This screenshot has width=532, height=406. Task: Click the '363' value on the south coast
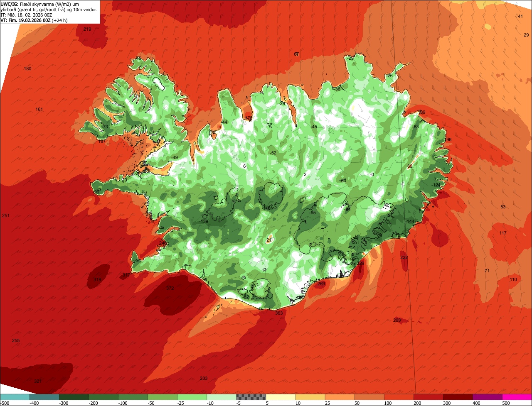(279, 313)
